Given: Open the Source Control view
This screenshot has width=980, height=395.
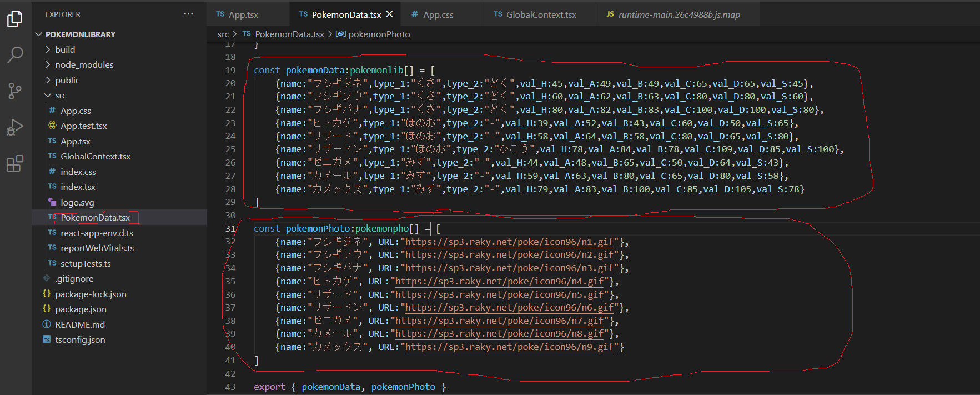Looking at the screenshot, I should 15,91.
